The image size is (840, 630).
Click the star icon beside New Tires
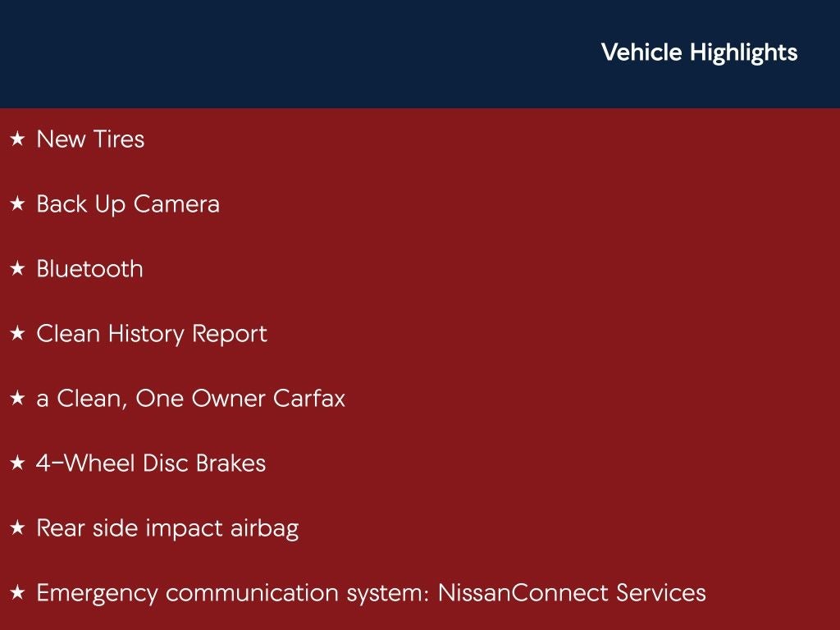(17, 139)
